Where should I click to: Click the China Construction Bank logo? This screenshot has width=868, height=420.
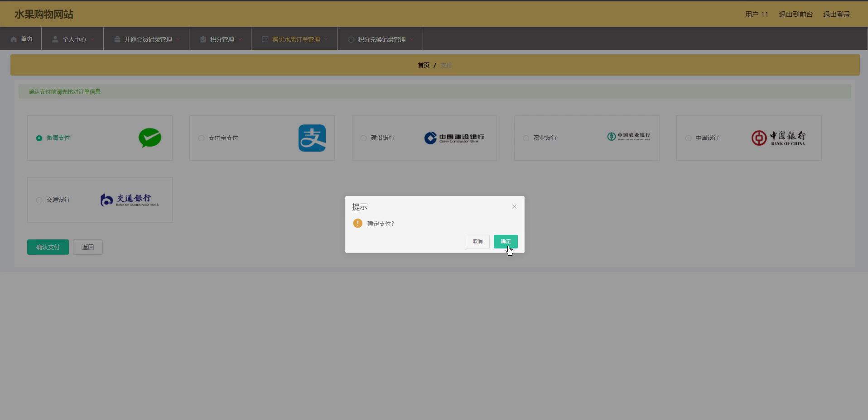coord(454,138)
